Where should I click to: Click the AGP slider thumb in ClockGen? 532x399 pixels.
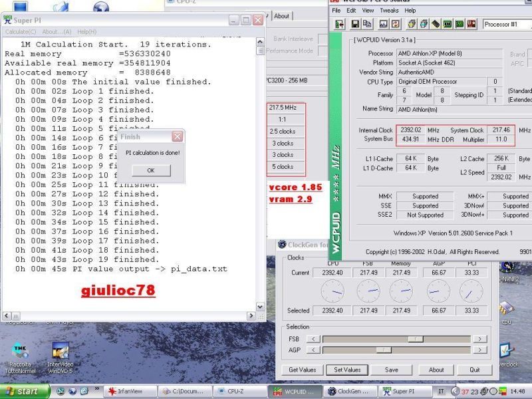click(384, 350)
